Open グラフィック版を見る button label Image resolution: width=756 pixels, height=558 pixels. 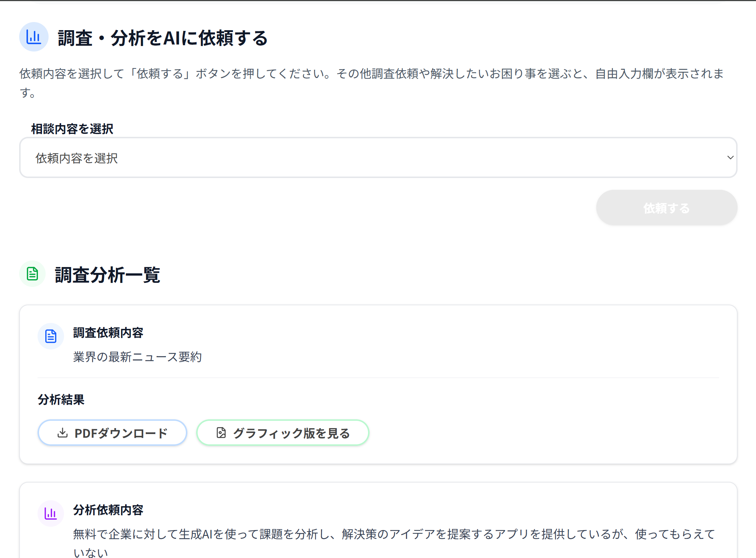click(x=291, y=433)
